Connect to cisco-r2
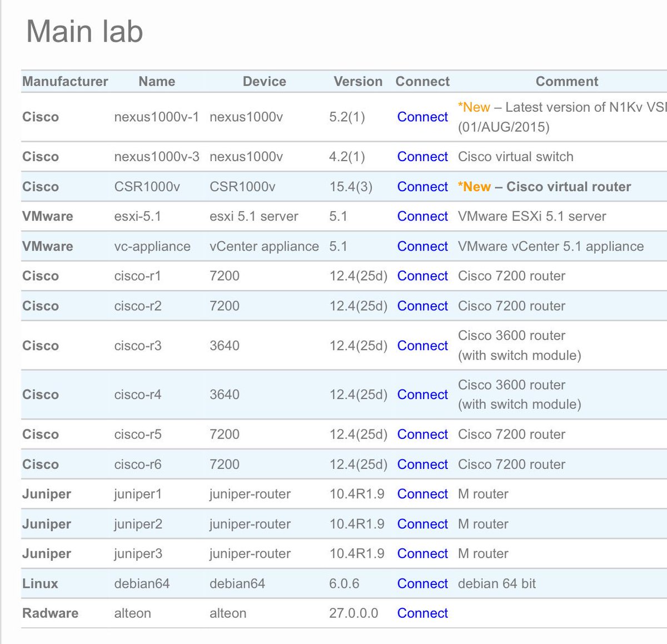The height and width of the screenshot is (644, 667). coord(422,306)
